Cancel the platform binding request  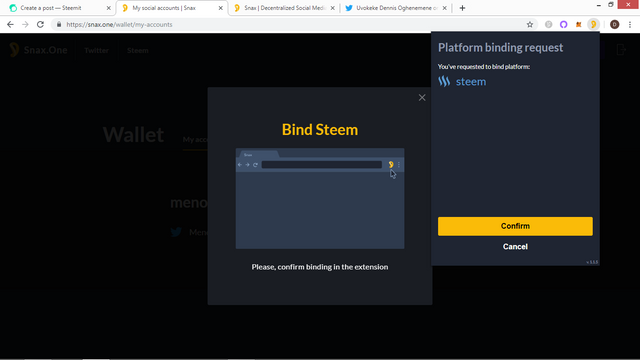(x=515, y=247)
